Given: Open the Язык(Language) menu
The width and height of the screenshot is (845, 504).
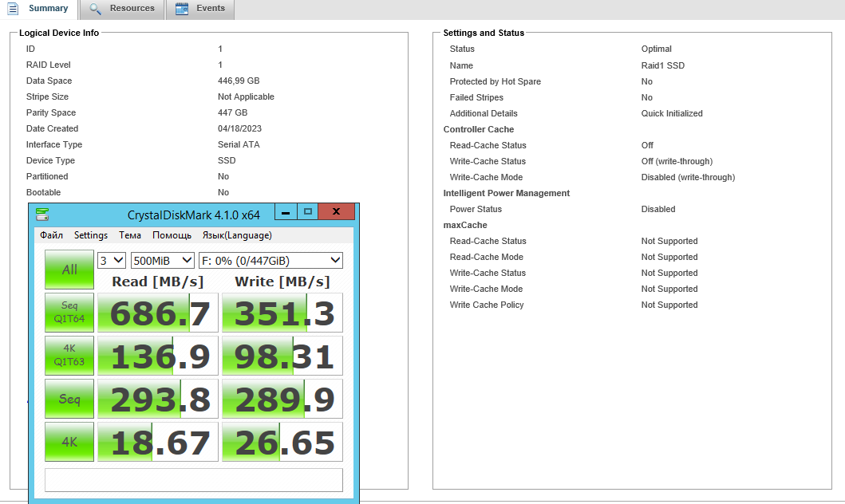Looking at the screenshot, I should click(x=237, y=235).
